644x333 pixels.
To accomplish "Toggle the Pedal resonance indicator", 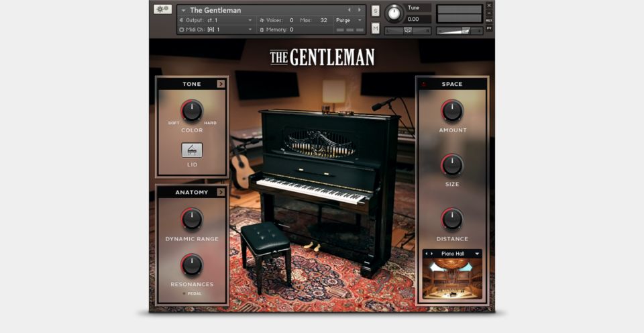I will pos(184,293).
